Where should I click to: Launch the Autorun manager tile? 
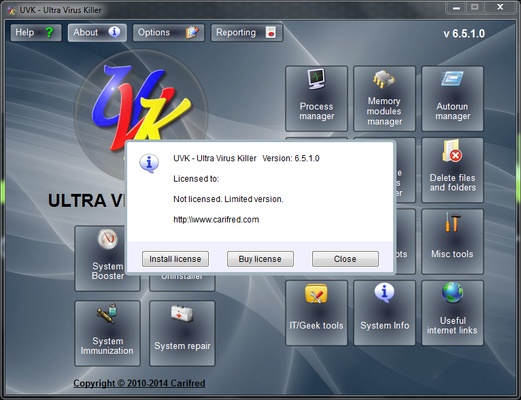[452, 99]
